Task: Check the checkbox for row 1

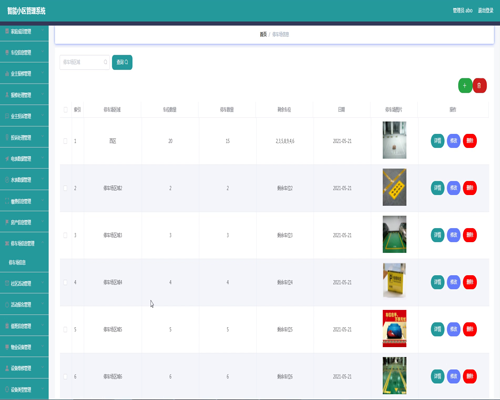Action: pos(65,141)
